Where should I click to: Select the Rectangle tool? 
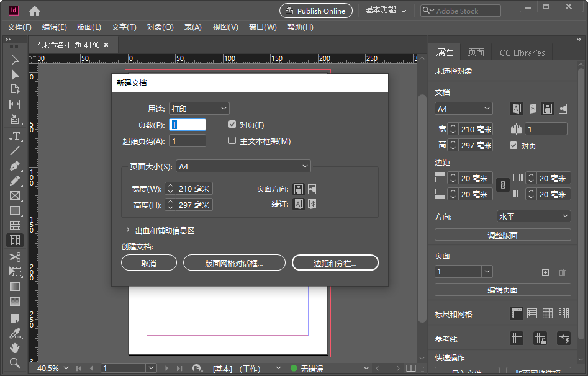[x=15, y=210]
